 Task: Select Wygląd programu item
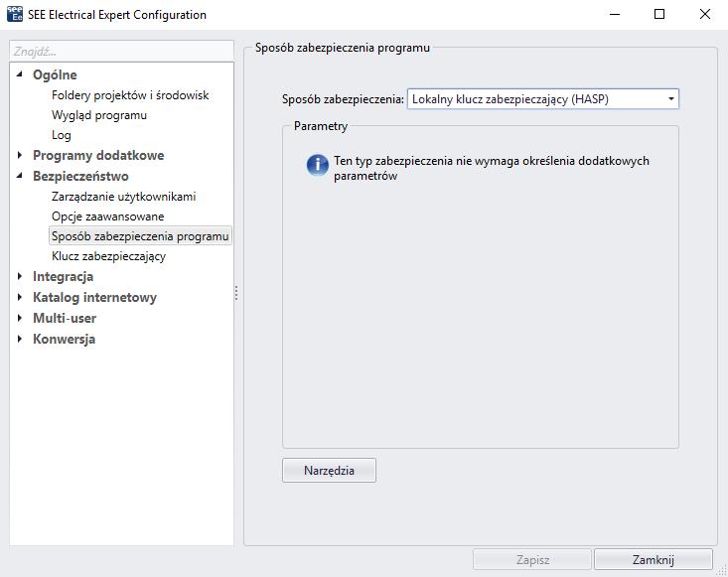click(99, 115)
